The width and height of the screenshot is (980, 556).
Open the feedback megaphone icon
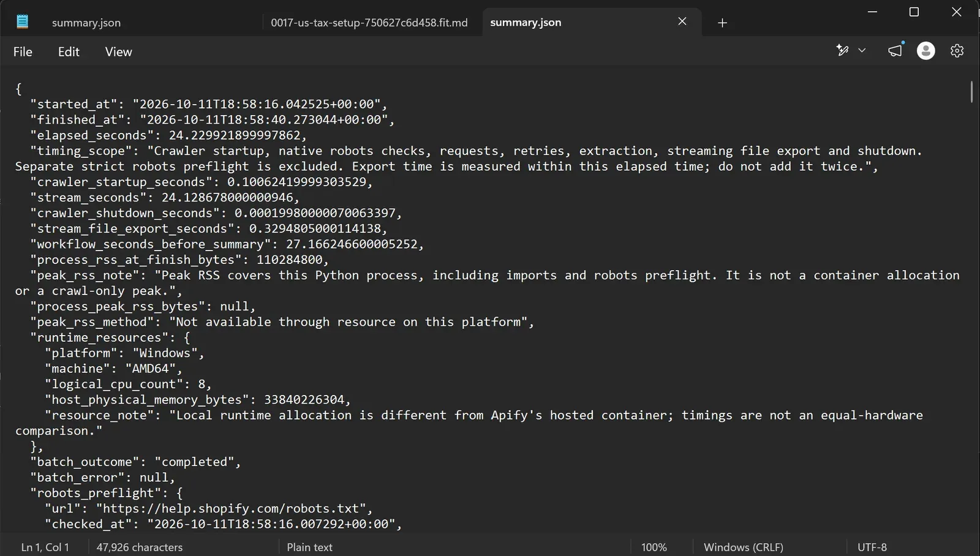coord(895,51)
